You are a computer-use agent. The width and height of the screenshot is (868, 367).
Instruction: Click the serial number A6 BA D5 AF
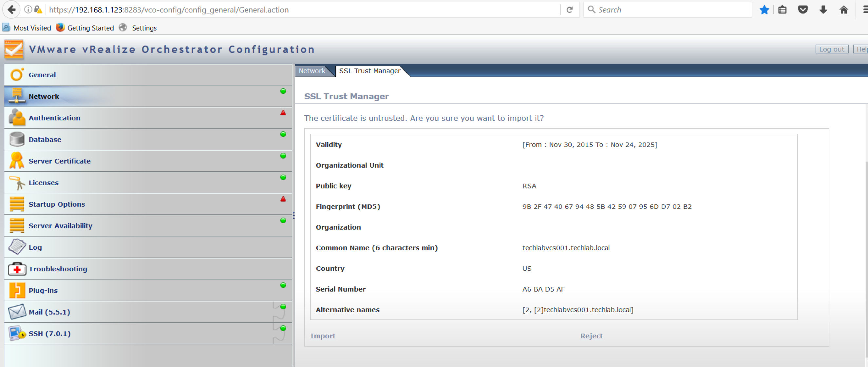[543, 289]
